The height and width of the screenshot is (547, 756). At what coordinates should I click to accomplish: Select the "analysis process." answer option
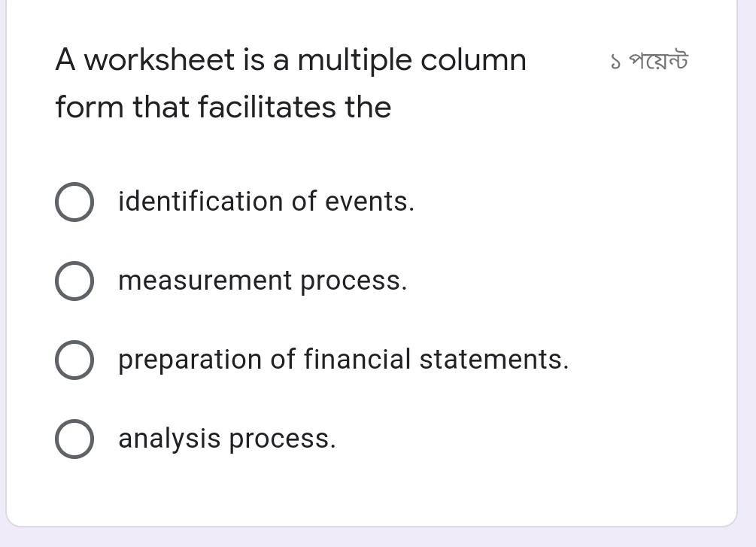(x=74, y=438)
